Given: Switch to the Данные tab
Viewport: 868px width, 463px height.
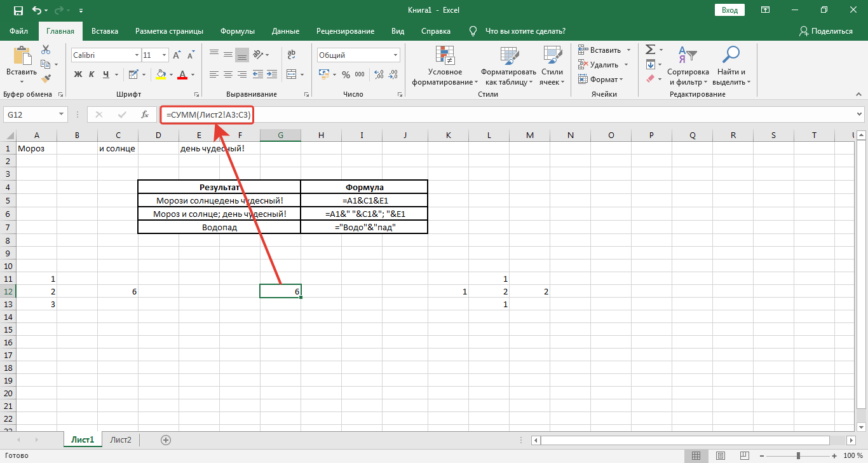Looking at the screenshot, I should coord(285,31).
